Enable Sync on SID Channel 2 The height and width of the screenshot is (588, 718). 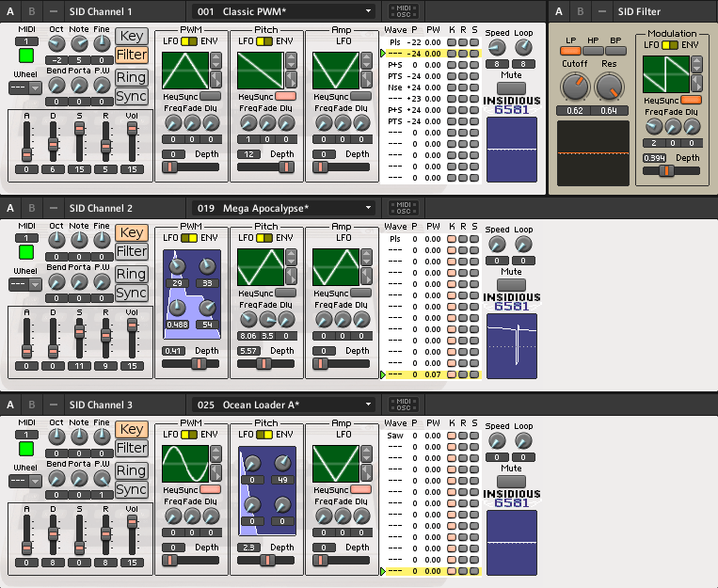pos(132,294)
